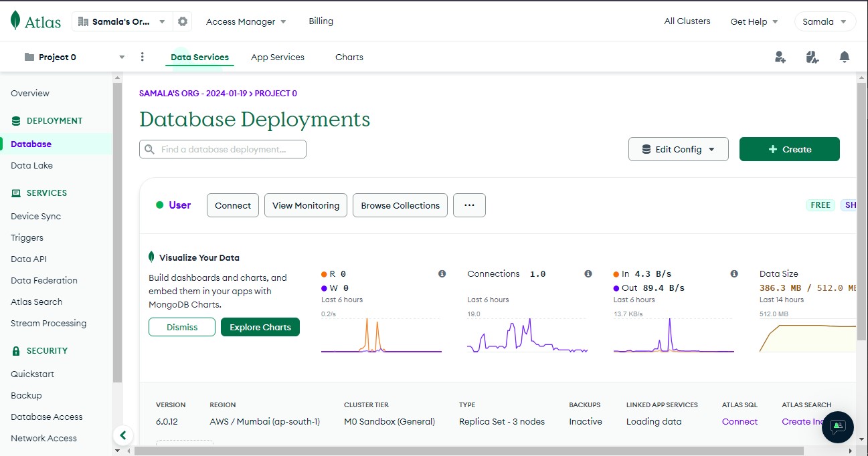Open Data API in sidebar

click(29, 259)
